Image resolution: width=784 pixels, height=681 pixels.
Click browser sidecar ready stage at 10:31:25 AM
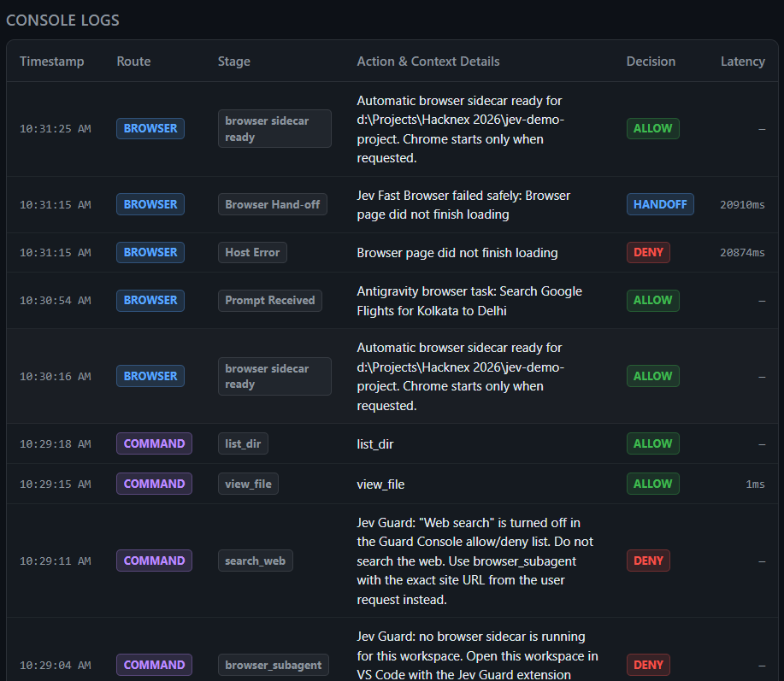[x=274, y=128]
